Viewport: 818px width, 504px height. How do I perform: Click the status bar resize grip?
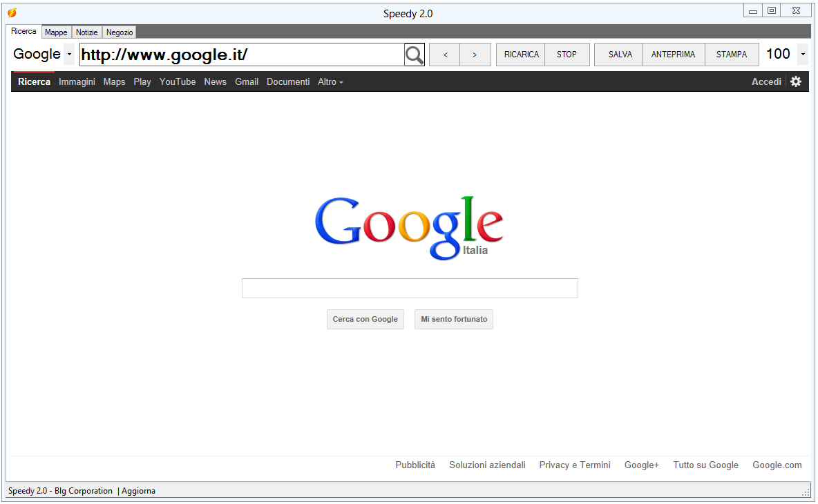coord(806,492)
